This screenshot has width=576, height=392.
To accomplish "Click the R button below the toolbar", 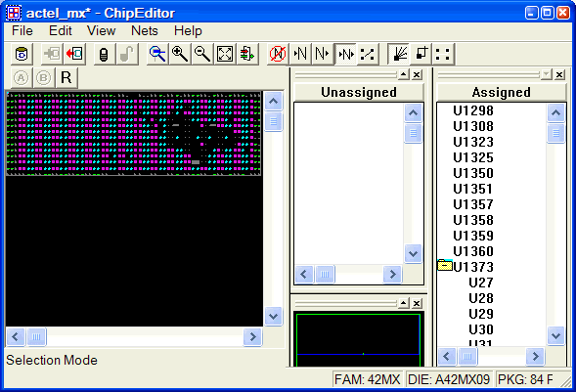I will [66, 78].
